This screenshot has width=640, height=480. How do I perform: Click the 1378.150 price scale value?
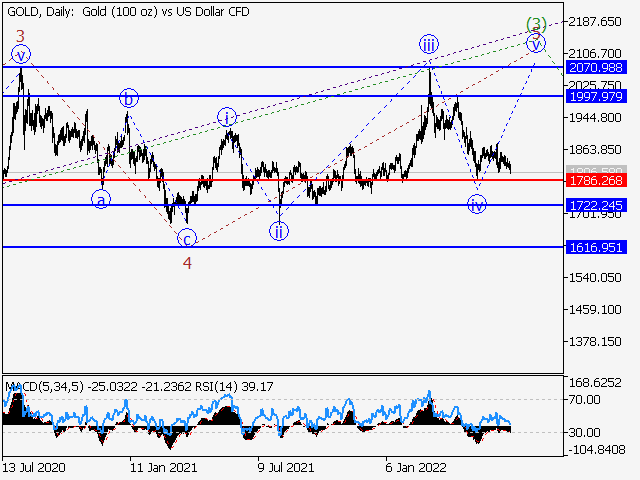tap(595, 342)
